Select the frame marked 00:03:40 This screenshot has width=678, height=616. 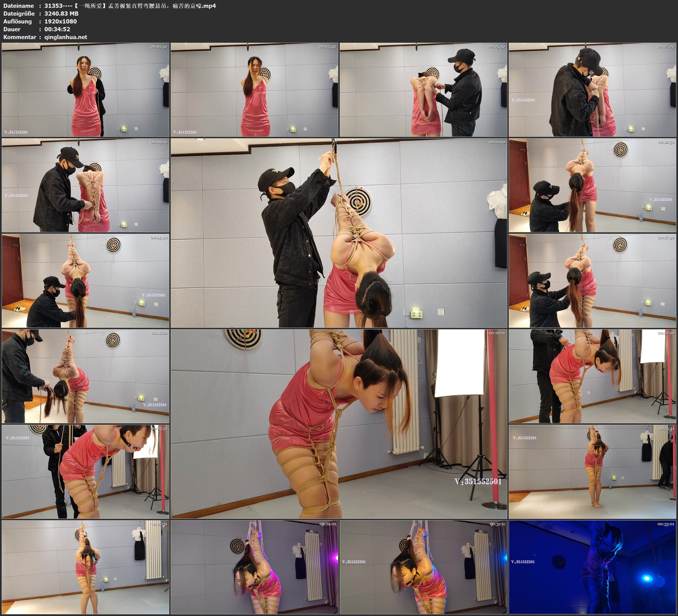pos(254,90)
